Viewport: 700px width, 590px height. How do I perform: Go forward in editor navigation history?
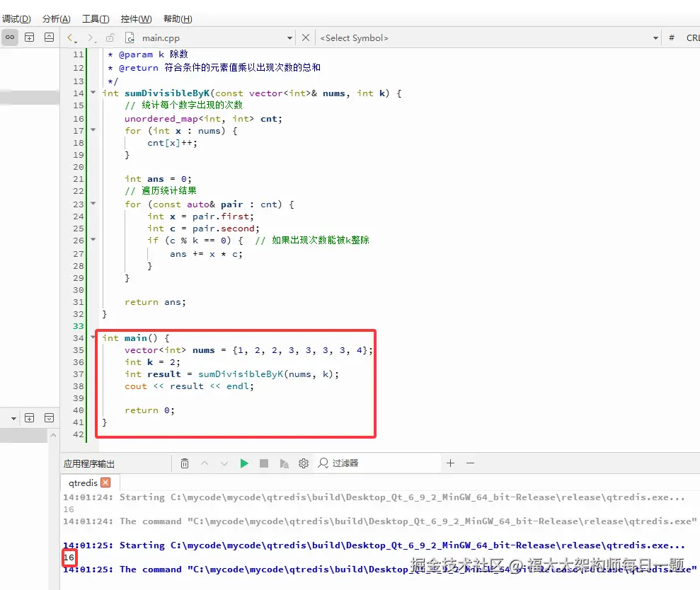pos(91,38)
